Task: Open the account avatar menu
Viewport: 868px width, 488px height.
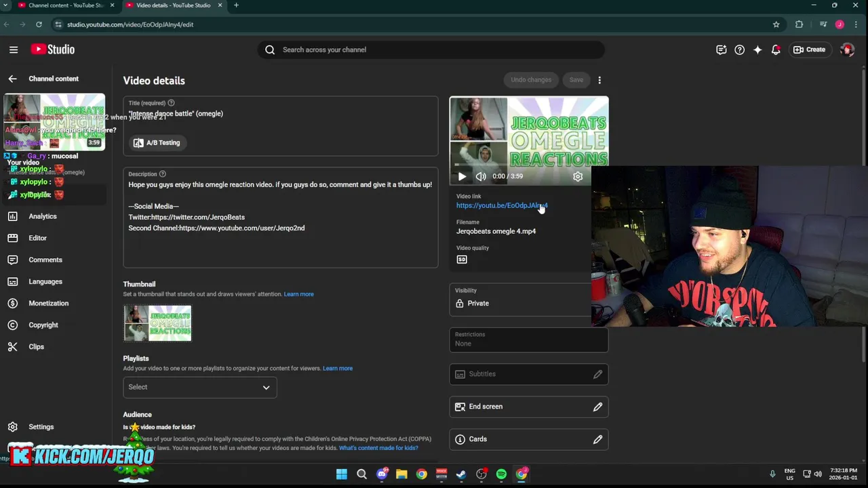Action: (847, 49)
